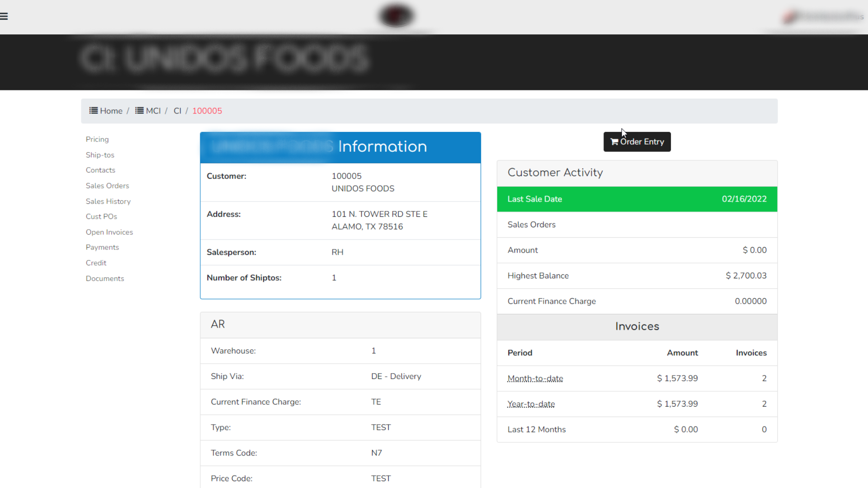Open the Month-to-date invoices link

[x=535, y=378]
